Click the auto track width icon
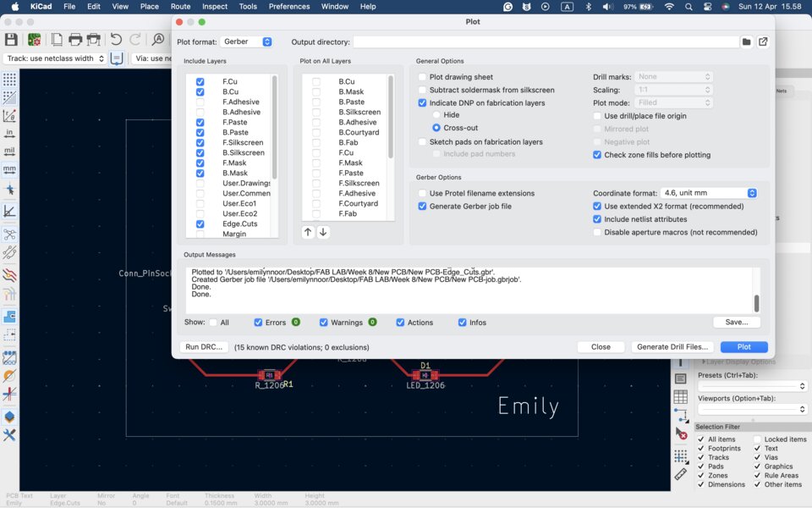Image resolution: width=812 pixels, height=508 pixels. click(117, 58)
